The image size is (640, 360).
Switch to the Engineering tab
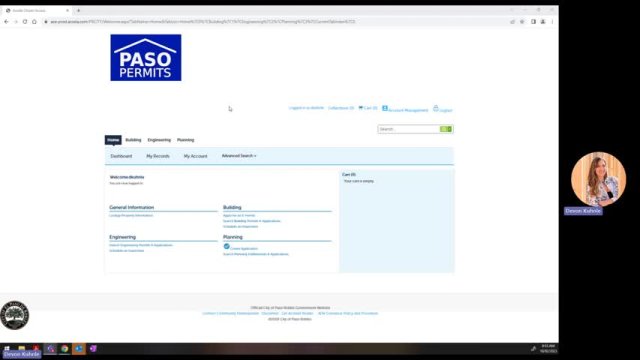coord(159,140)
